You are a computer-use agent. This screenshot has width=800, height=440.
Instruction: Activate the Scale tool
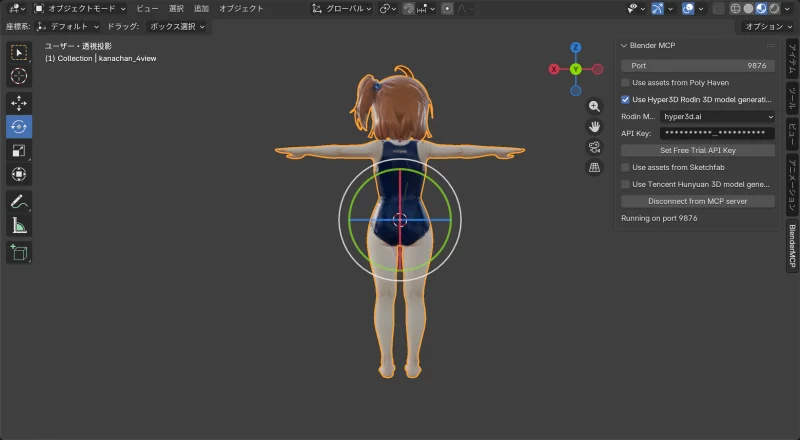[x=19, y=151]
